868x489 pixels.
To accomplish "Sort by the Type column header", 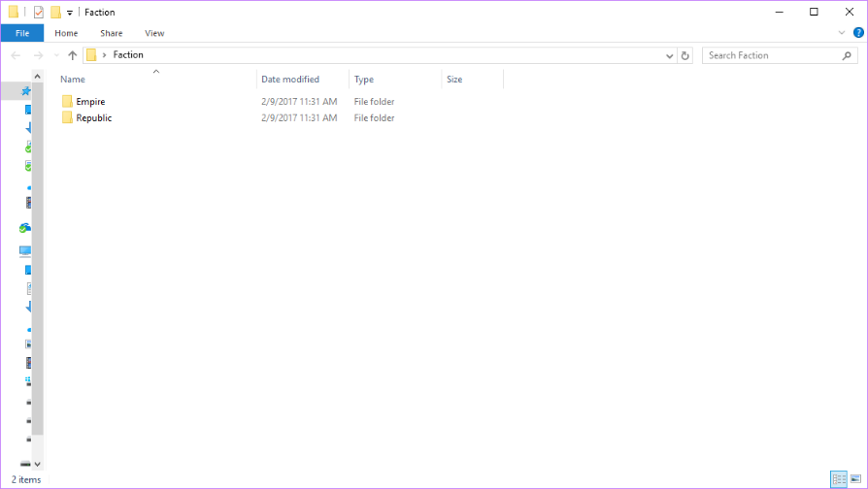I will pyautogui.click(x=364, y=80).
